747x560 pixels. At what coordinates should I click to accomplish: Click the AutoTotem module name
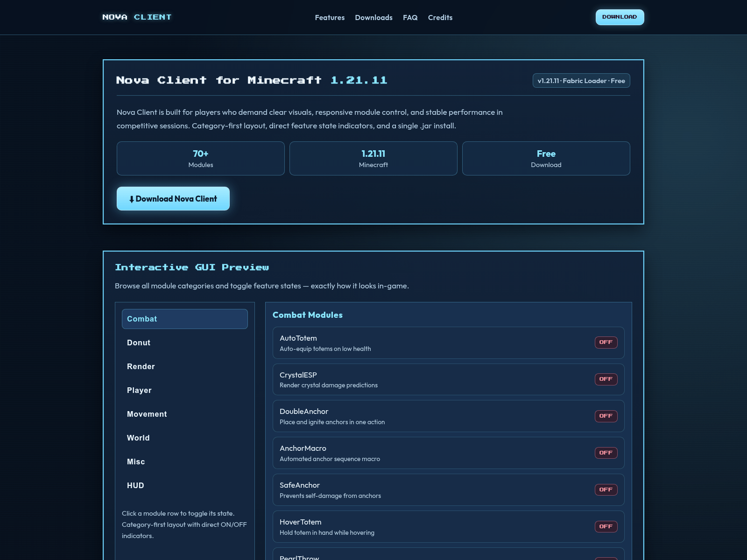tap(298, 338)
